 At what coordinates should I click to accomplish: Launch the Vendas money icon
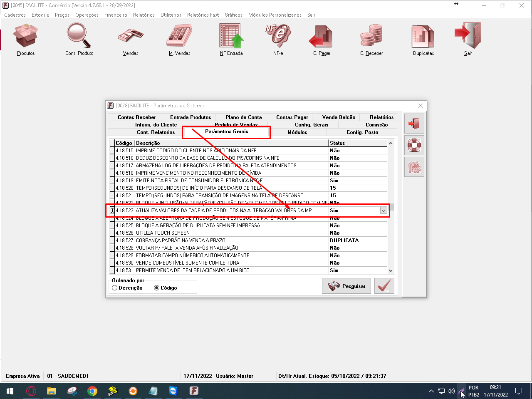(131, 35)
